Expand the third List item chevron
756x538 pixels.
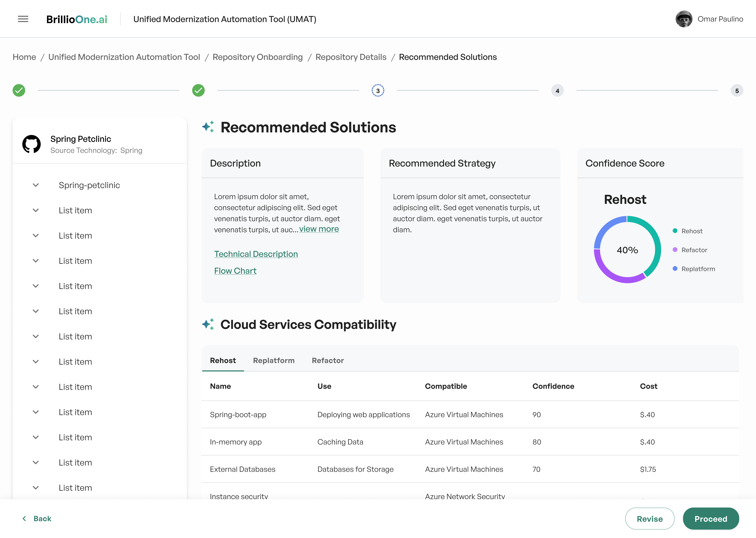point(36,261)
